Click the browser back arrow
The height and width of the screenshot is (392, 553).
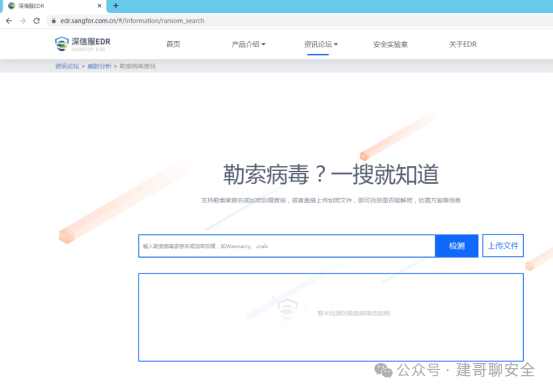click(x=9, y=21)
